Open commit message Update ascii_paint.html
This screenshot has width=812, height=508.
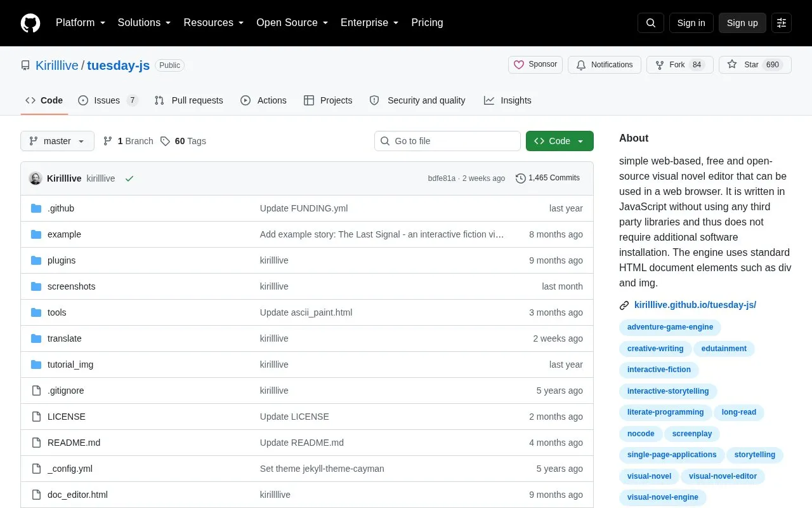coord(306,312)
